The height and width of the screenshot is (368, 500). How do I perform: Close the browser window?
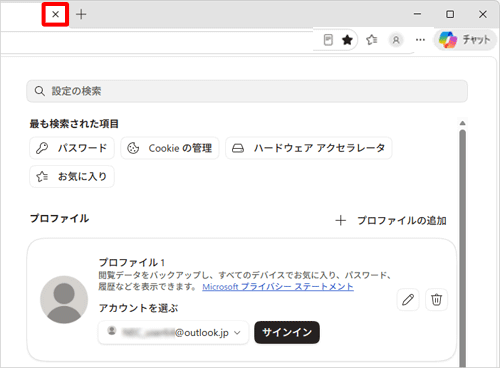[483, 14]
